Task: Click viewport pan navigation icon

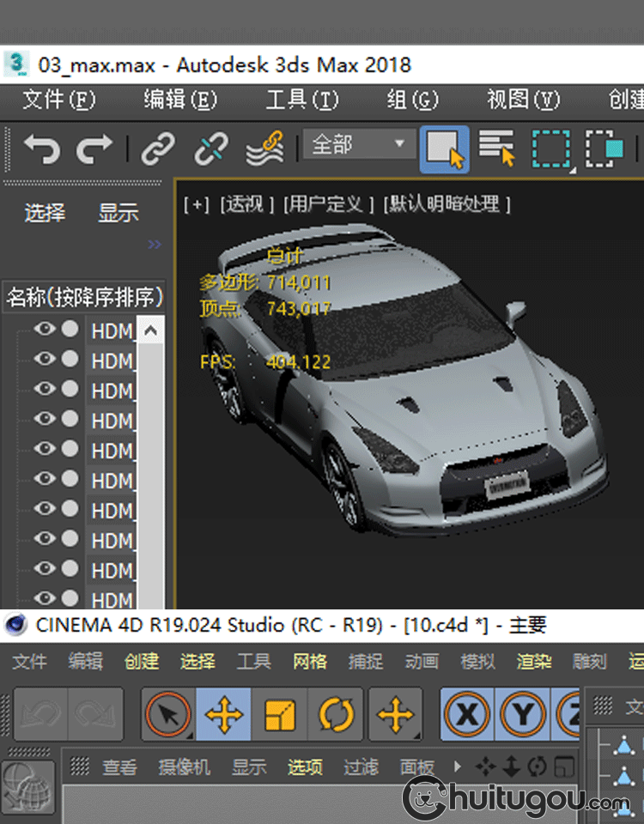Action: (x=484, y=767)
